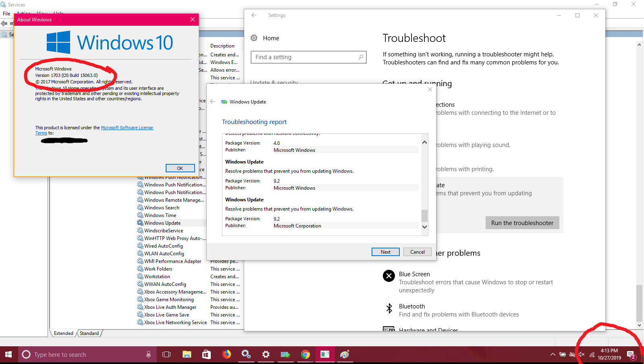
Task: Click the Cortana search circle icon
Action: coord(26,354)
